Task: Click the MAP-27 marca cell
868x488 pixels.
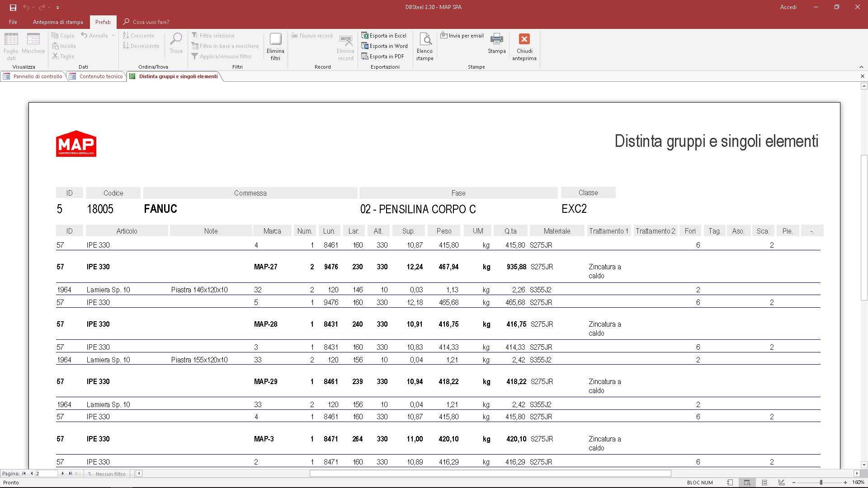Action: tap(266, 267)
